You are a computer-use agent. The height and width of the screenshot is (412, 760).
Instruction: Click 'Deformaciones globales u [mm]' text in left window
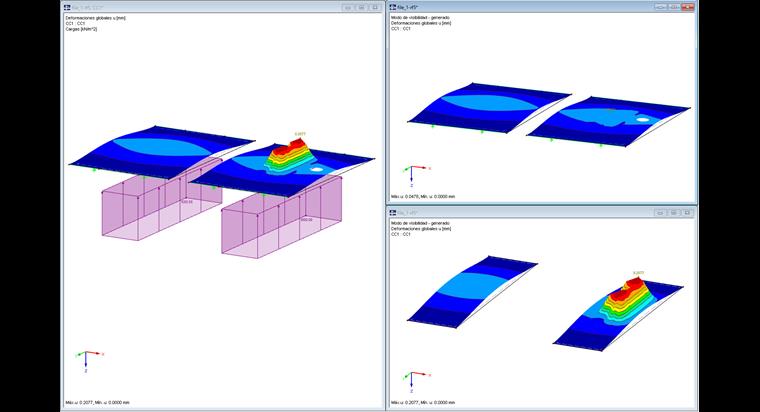(95, 18)
